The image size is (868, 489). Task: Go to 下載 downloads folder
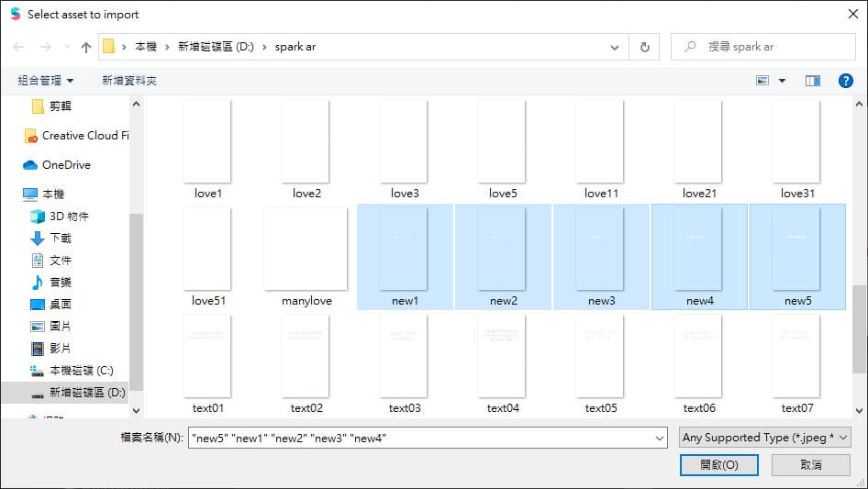click(61, 239)
